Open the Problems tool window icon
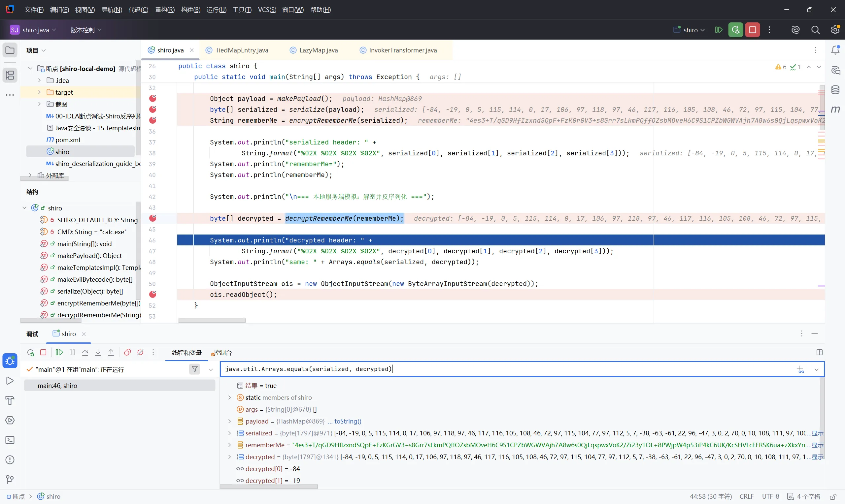The width and height of the screenshot is (845, 504). 10,460
